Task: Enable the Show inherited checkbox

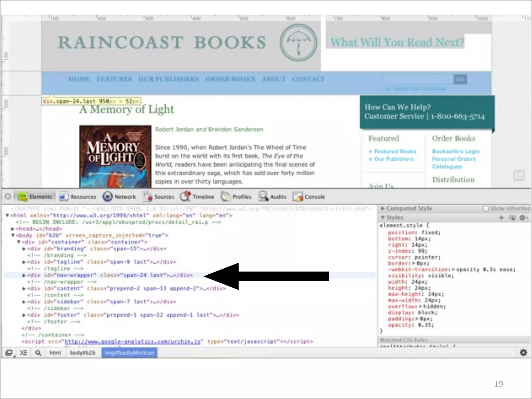Action: [x=485, y=209]
